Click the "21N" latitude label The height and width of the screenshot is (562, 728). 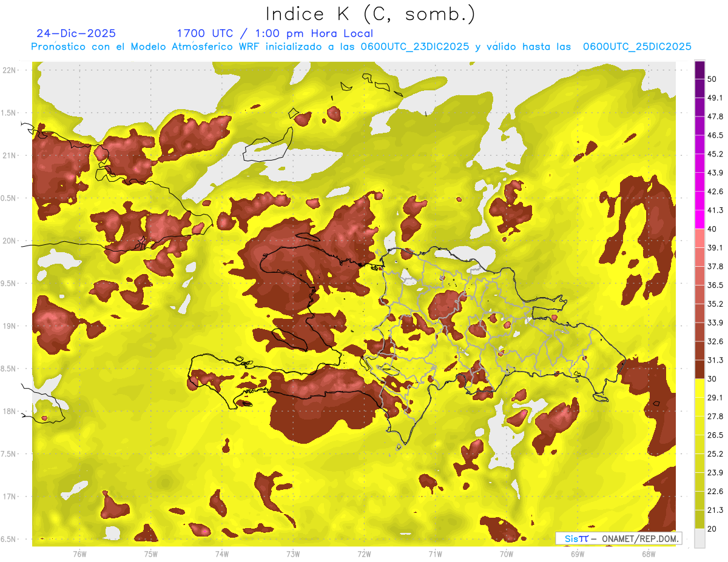coord(10,155)
